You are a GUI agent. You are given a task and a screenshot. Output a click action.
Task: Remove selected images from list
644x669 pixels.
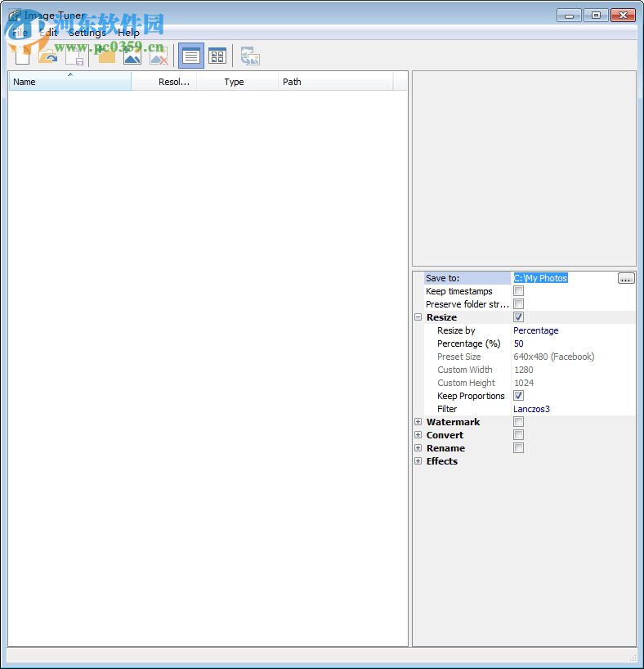click(159, 56)
